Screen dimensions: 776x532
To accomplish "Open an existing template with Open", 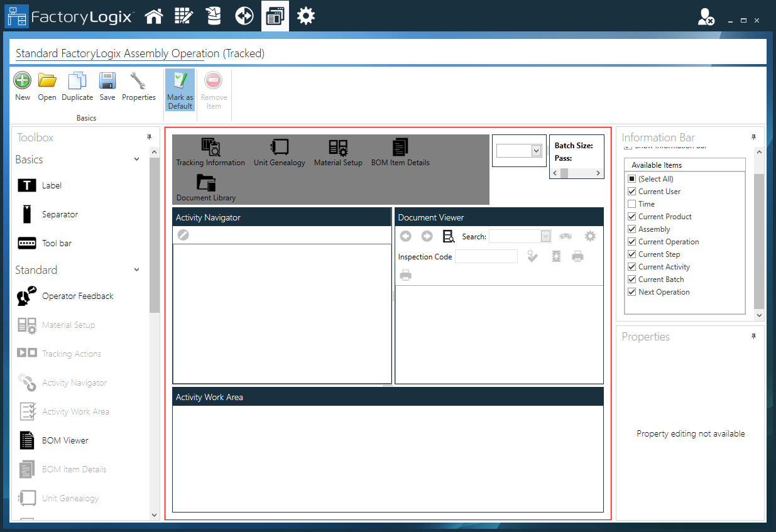I will pos(47,86).
